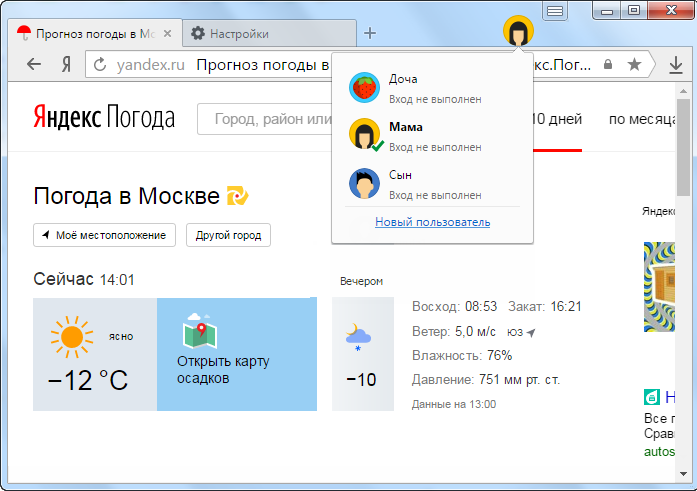Viewport: 697px width, 491px height.
Task: Click the Погода в Москве heading
Action: (126, 196)
